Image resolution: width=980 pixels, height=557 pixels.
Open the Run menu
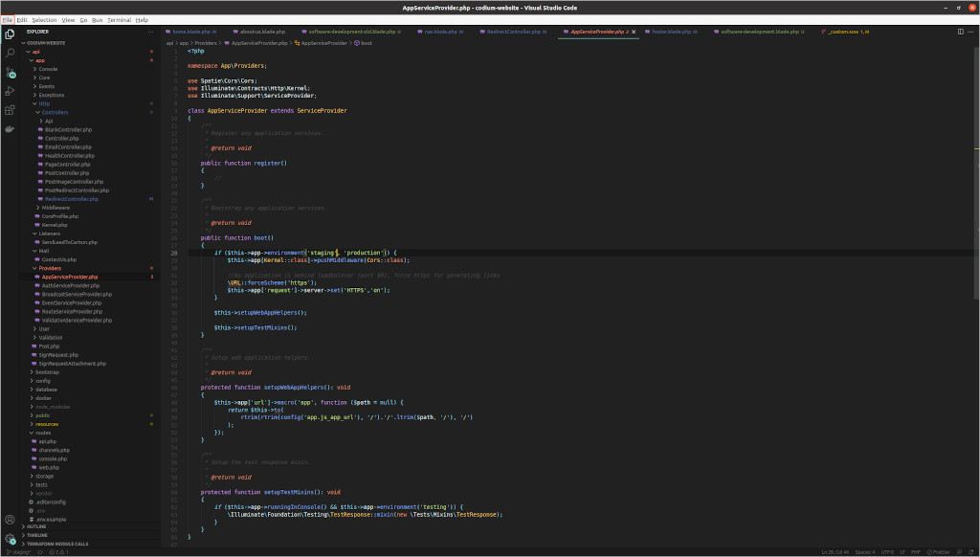coord(98,20)
